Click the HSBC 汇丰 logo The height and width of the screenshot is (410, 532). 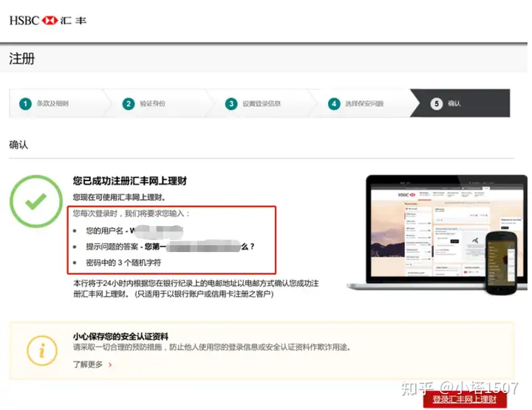point(47,21)
